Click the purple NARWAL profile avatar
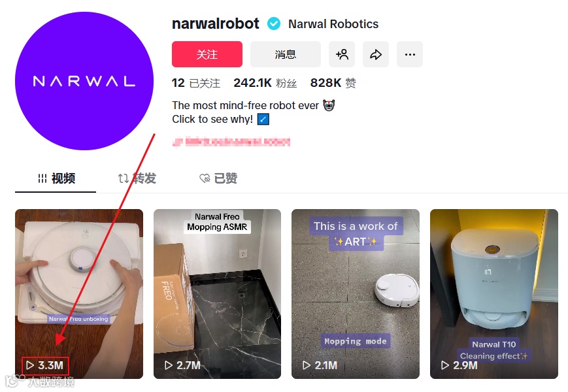 [x=84, y=81]
